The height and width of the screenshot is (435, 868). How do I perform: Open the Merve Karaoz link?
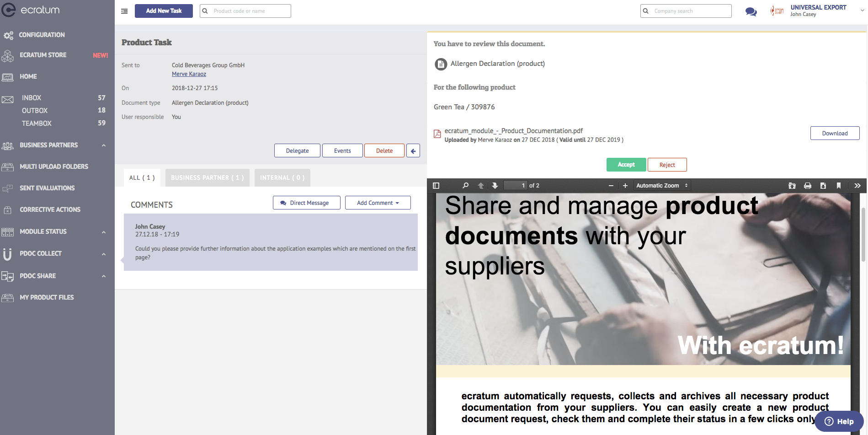click(x=189, y=74)
